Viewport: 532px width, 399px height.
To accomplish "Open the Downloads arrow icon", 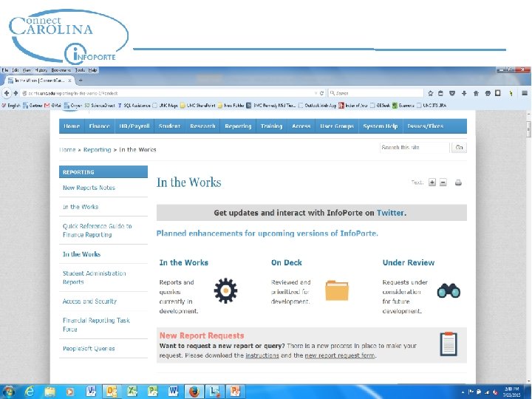I will 464,93.
